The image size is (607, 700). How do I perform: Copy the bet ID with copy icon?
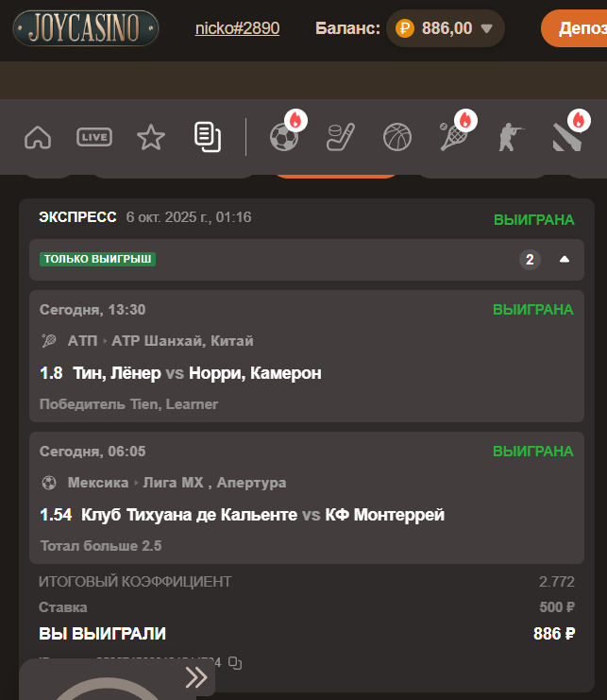235,663
